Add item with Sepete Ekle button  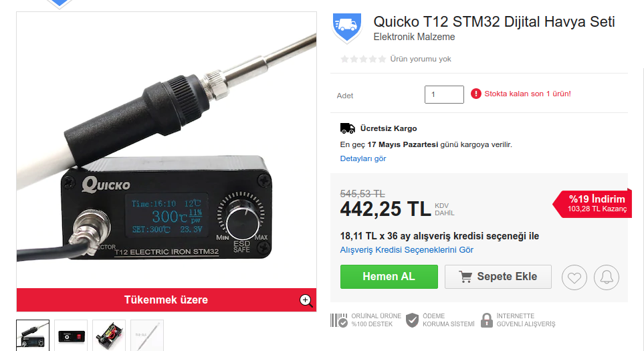coord(498,277)
